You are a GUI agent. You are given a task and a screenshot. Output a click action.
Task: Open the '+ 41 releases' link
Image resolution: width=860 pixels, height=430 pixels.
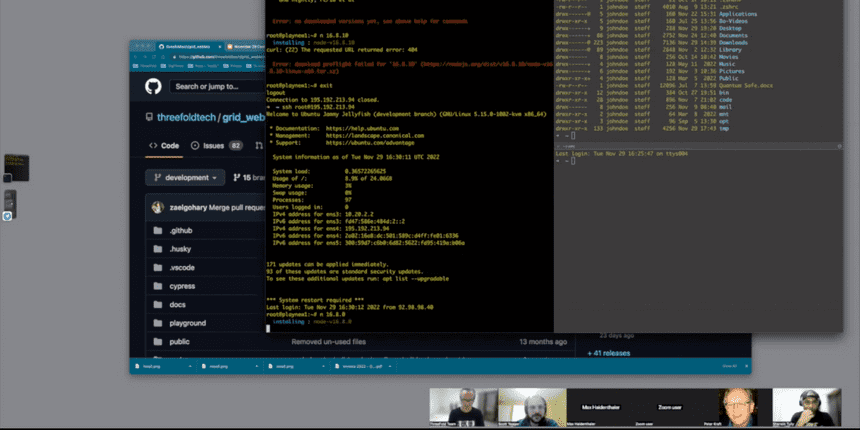tap(608, 353)
